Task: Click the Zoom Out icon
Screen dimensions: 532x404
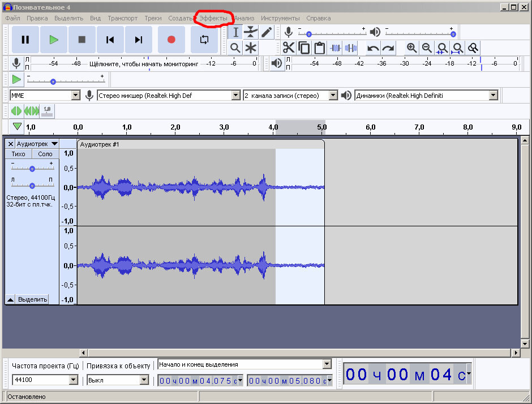Action: 427,48
